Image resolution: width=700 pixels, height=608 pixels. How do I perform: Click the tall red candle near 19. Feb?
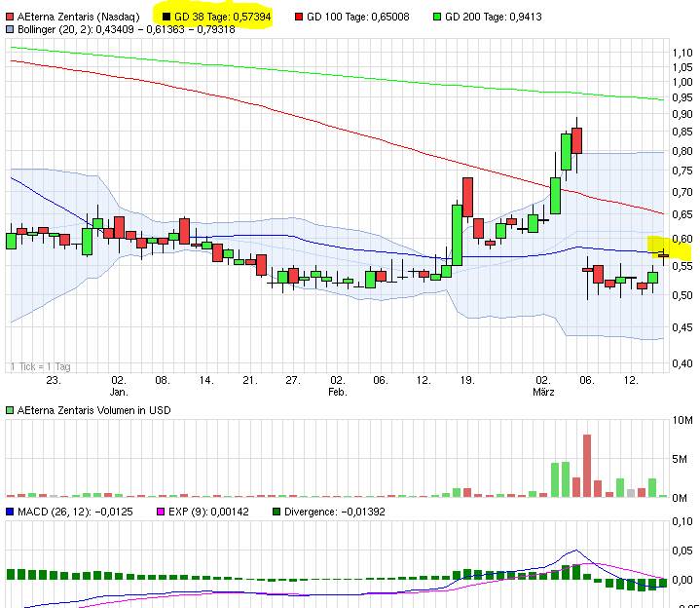pos(467,197)
